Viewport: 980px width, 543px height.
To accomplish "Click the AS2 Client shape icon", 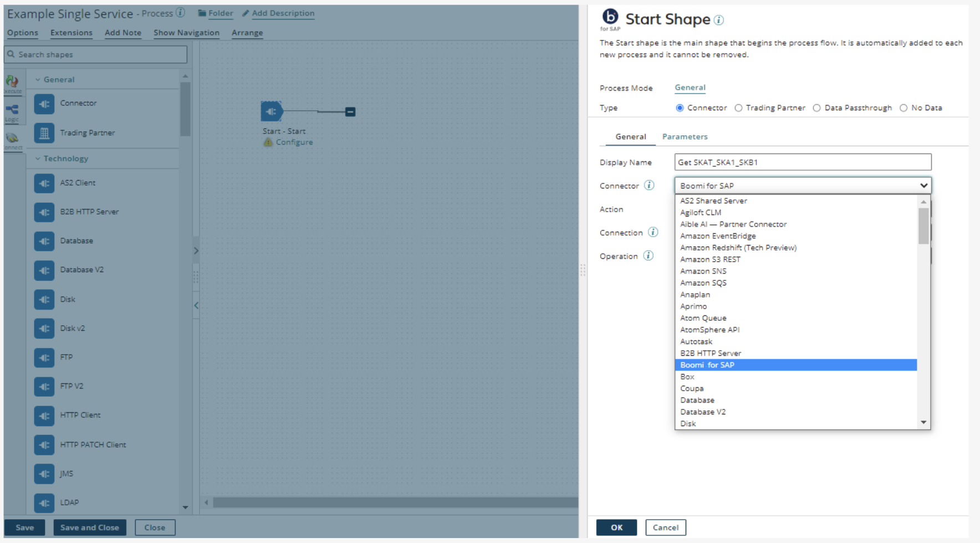I will pos(44,183).
